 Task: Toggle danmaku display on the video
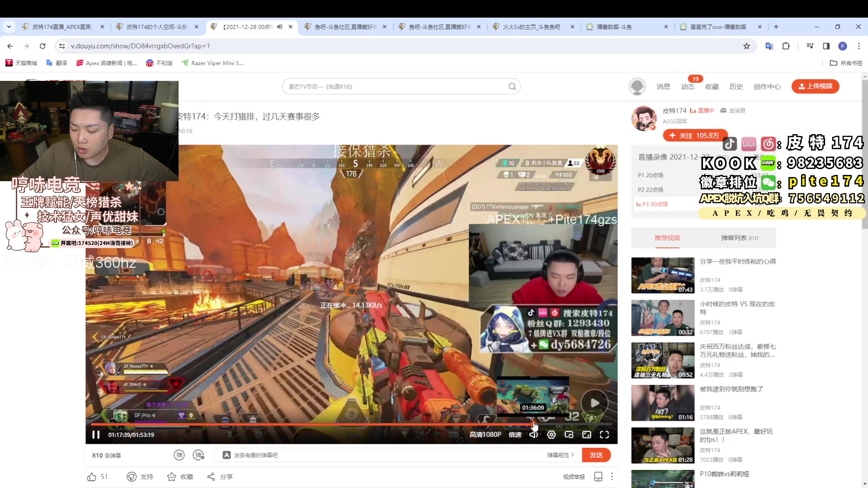tap(179, 455)
